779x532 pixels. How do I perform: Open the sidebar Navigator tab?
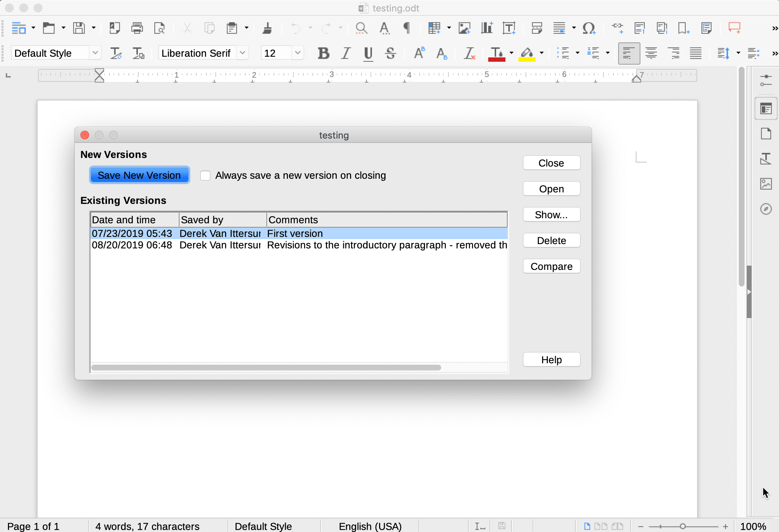(766, 209)
